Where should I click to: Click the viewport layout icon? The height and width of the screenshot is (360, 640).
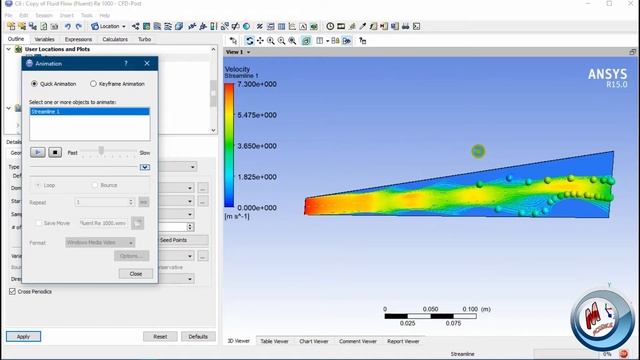(x=320, y=41)
